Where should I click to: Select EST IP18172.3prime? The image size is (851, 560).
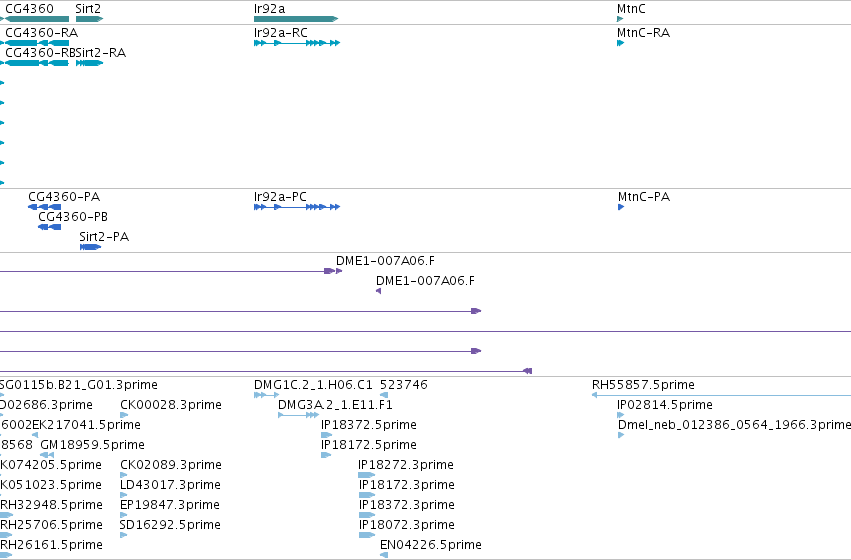click(407, 485)
